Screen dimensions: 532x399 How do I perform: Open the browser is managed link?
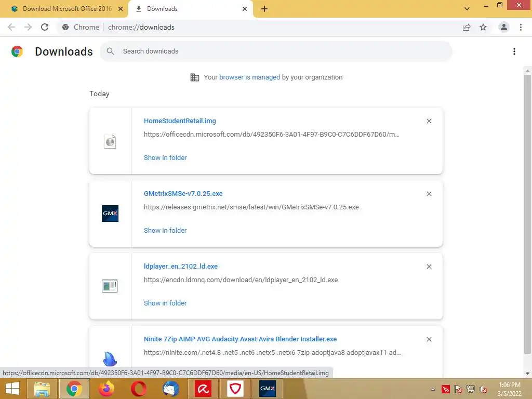point(249,77)
